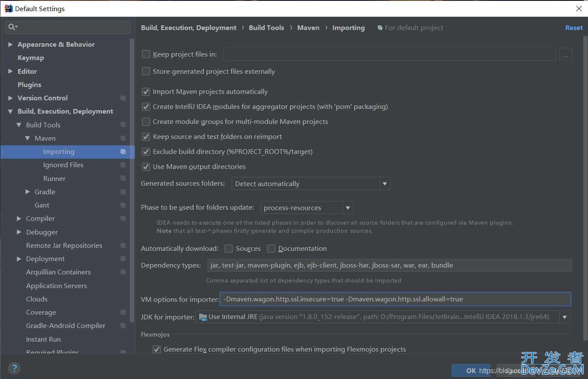588x379 pixels.
Task: Enable automatic download of Documentation
Action: [271, 249]
